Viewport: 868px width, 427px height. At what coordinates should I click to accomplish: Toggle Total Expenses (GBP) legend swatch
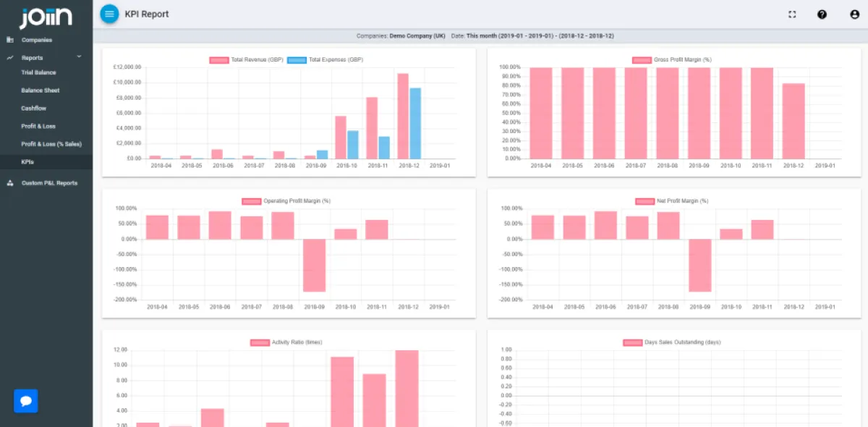point(297,60)
